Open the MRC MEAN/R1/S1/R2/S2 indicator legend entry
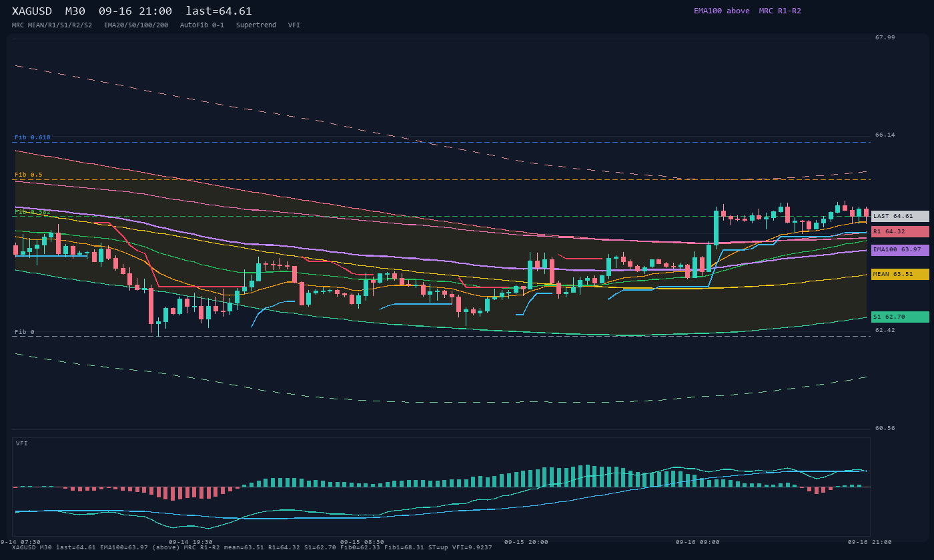 tap(52, 25)
